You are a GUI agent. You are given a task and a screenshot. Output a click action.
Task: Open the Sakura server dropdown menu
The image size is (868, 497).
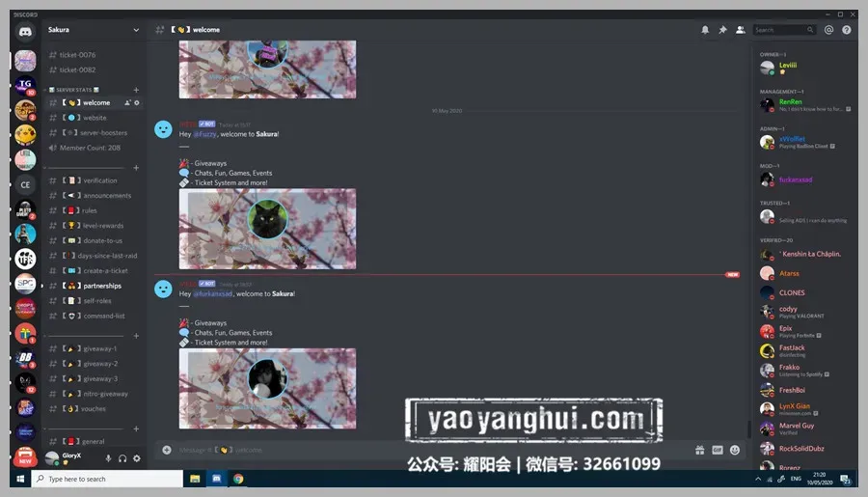click(93, 30)
